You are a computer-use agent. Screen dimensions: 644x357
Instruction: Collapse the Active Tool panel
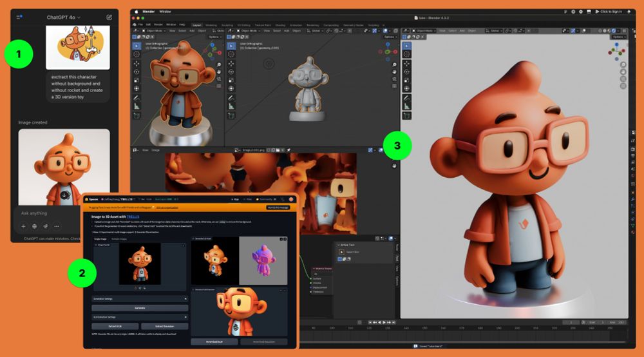[x=339, y=245]
